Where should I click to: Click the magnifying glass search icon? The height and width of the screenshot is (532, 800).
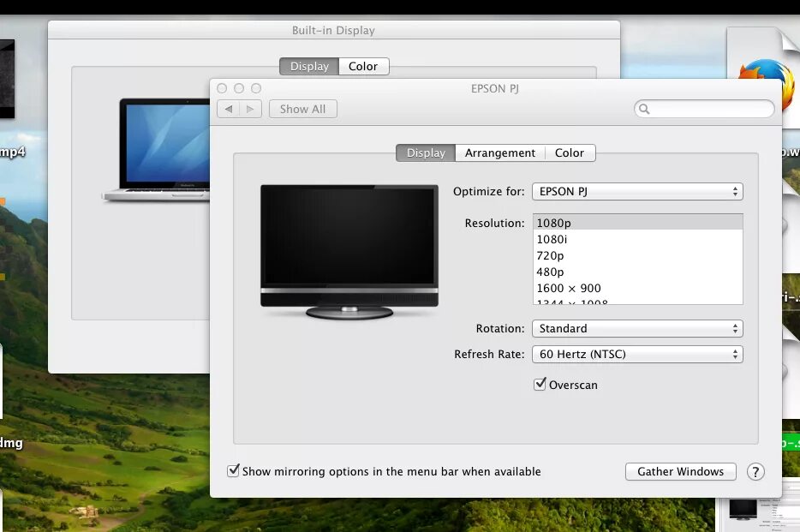pos(644,109)
